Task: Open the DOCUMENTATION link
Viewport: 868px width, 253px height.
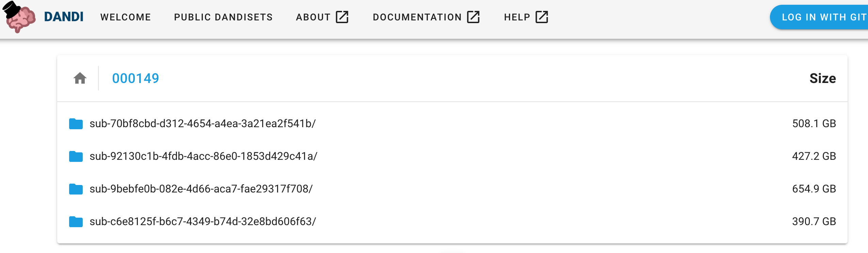Action: [x=417, y=17]
